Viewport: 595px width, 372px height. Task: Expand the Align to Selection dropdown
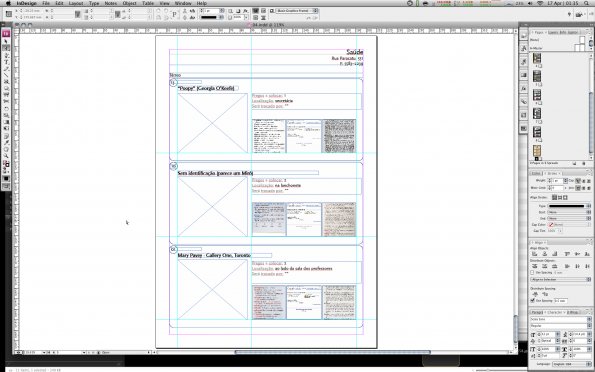(560, 279)
